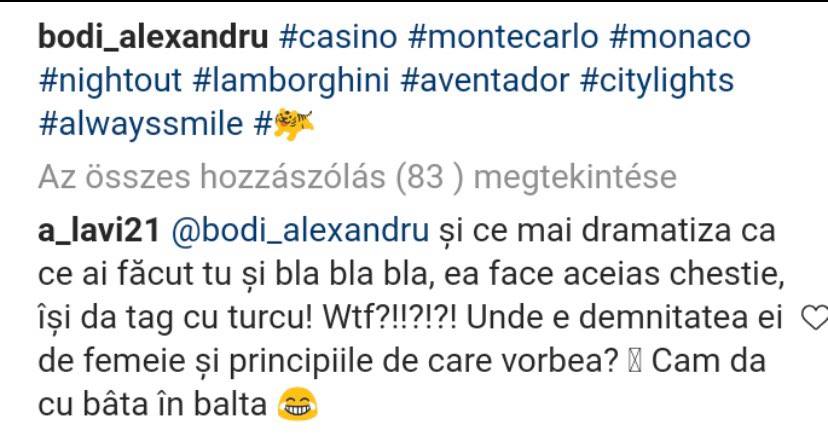Viewport: 828px width, 435px height.
Task: Open the a_lavi21 commenter profile
Action: [x=99, y=232]
